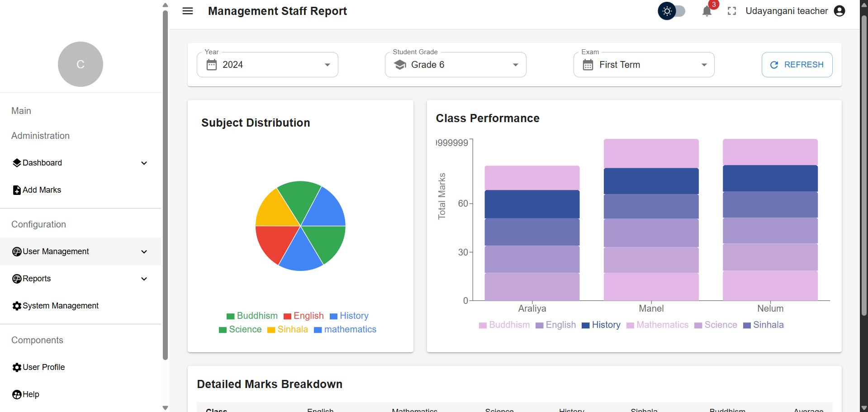The width and height of the screenshot is (868, 412).
Task: Enter fullscreen with the expand icon
Action: pyautogui.click(x=732, y=11)
